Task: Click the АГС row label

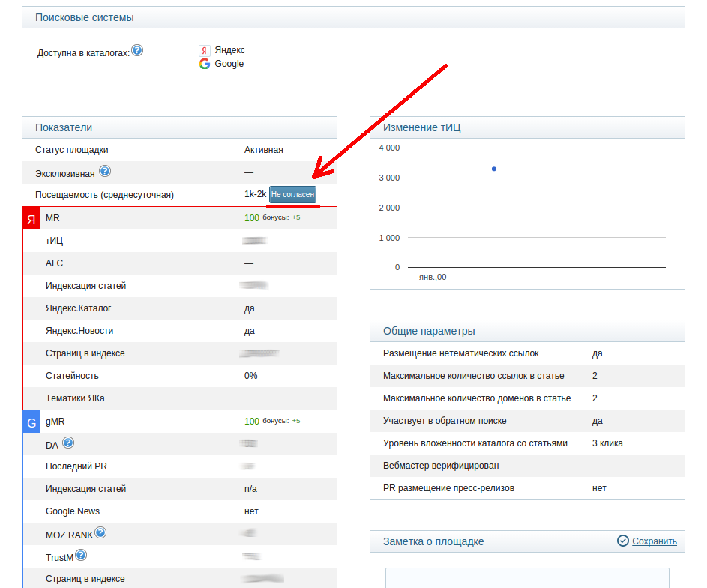Action: (54, 263)
